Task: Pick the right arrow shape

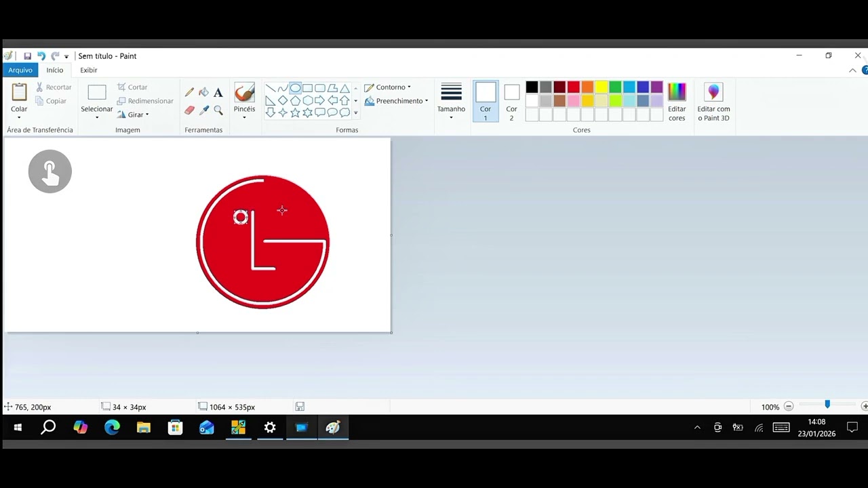Action: pyautogui.click(x=319, y=100)
